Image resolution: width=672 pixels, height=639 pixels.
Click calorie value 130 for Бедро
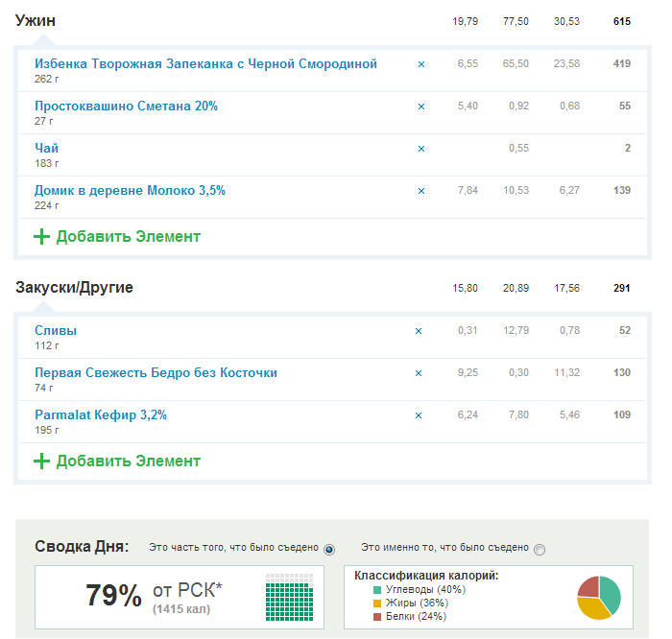coord(622,372)
